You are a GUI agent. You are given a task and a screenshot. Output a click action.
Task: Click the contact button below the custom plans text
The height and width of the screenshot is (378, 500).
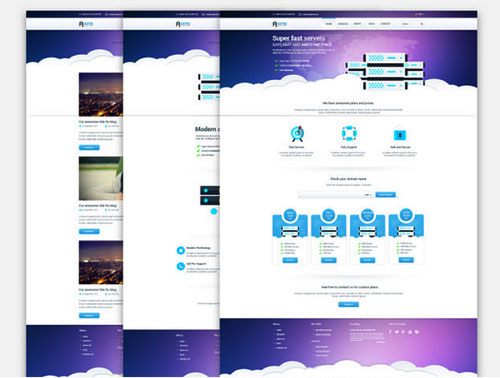[x=349, y=304]
